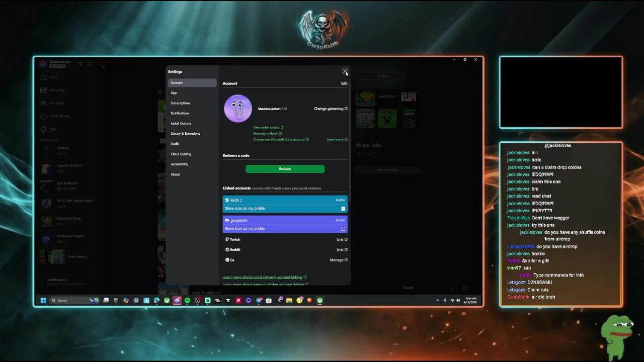Image resolution: width=644 pixels, height=362 pixels.
Task: Unlink the Steam account Keith :(
Action: 340,200
